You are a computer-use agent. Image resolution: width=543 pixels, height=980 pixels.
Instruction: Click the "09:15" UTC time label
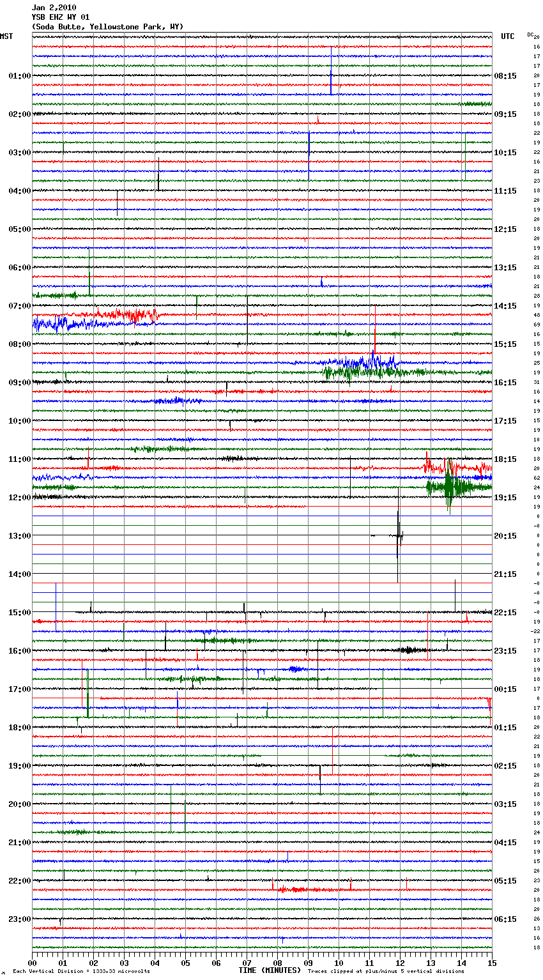pyautogui.click(x=505, y=114)
